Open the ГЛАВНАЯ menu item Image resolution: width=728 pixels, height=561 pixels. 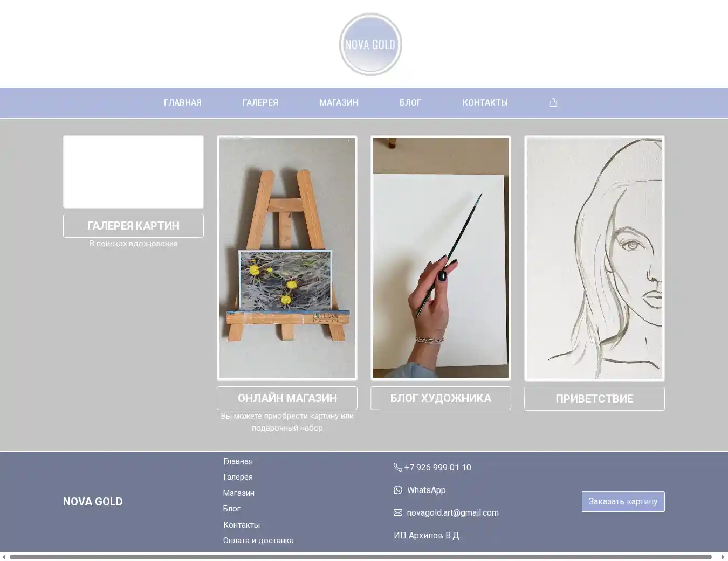point(182,102)
